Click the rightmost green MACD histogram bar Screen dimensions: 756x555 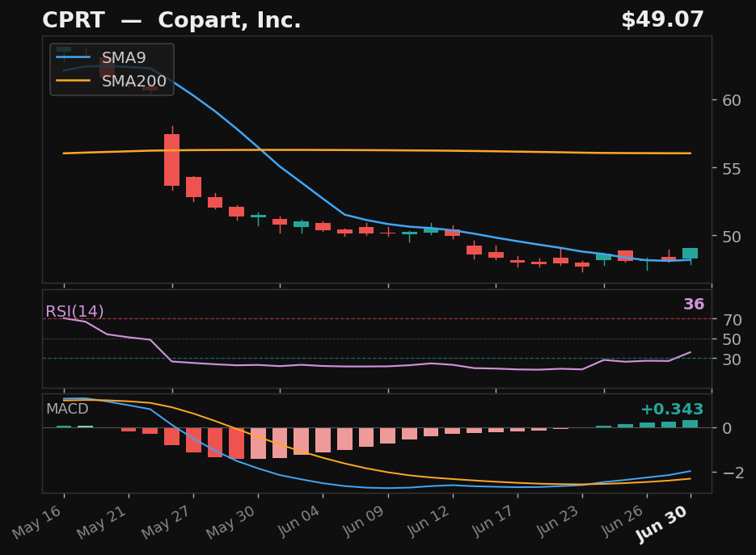click(x=690, y=424)
